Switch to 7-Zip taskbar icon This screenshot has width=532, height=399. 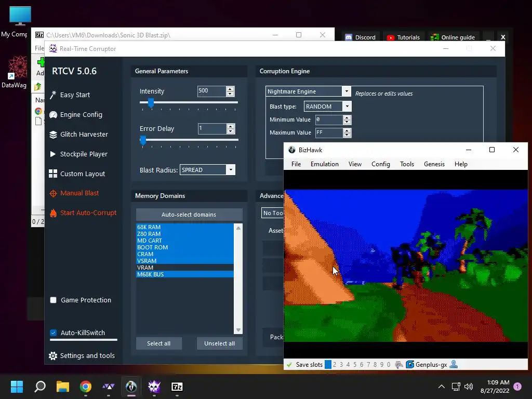(177, 387)
